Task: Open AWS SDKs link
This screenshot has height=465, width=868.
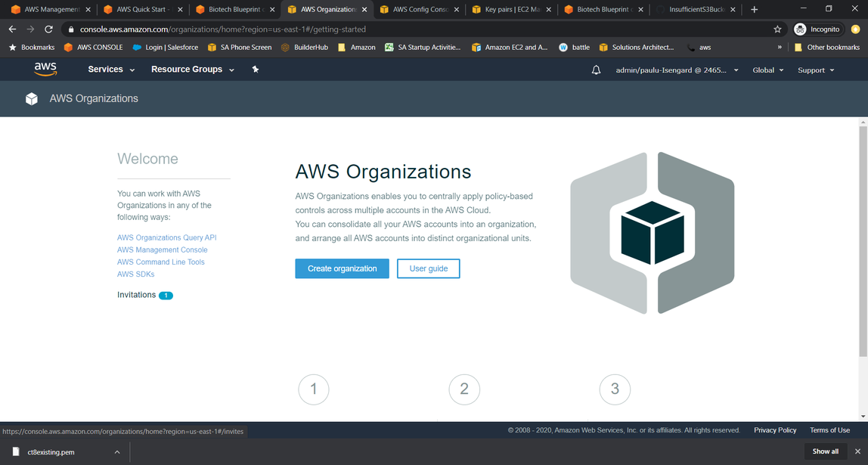Action: [135, 274]
